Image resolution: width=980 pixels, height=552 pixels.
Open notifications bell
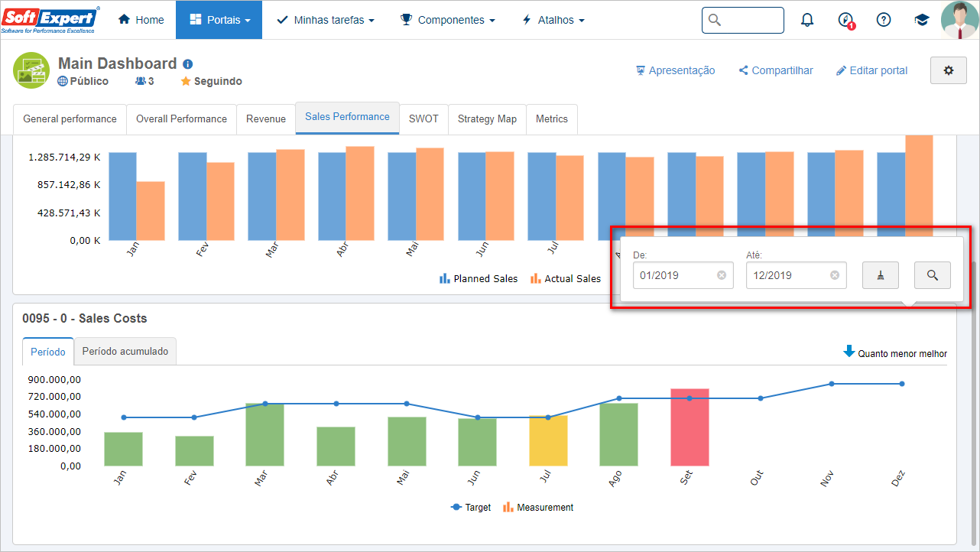click(807, 20)
